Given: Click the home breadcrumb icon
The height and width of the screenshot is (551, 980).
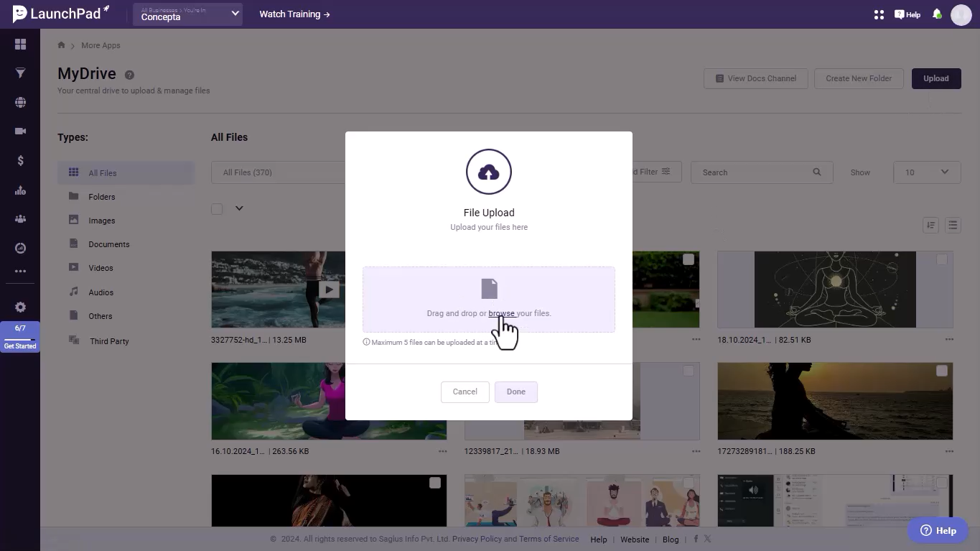Looking at the screenshot, I should point(62,45).
